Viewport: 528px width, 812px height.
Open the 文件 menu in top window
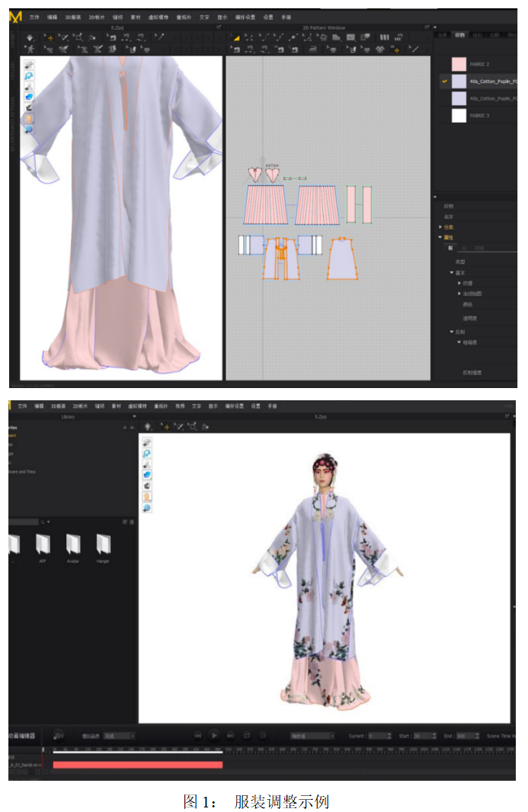34,17
